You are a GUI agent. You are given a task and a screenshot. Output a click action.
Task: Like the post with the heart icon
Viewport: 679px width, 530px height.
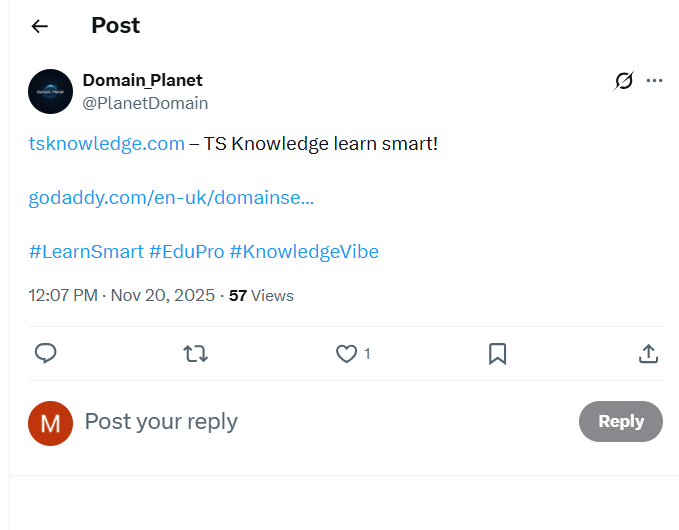click(x=346, y=353)
